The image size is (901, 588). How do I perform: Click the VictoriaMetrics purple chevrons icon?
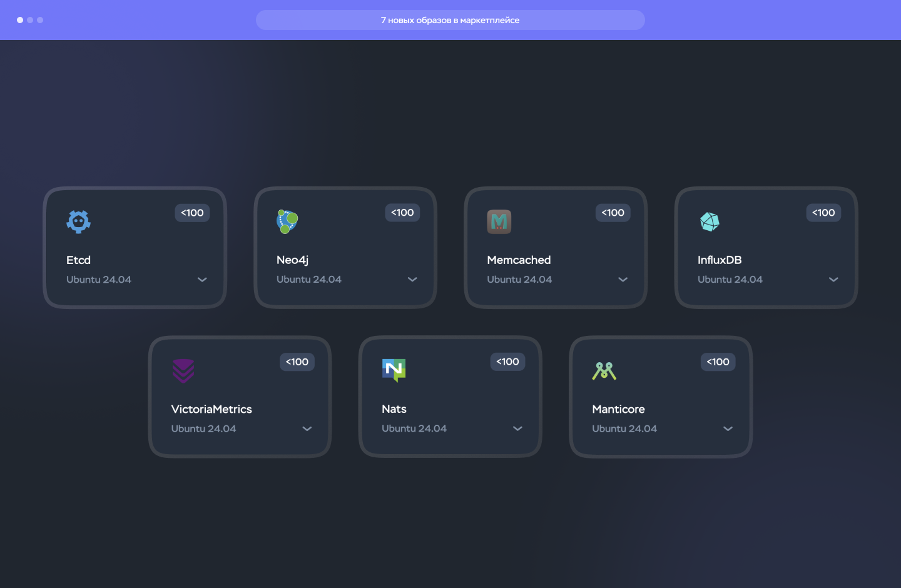(x=183, y=371)
